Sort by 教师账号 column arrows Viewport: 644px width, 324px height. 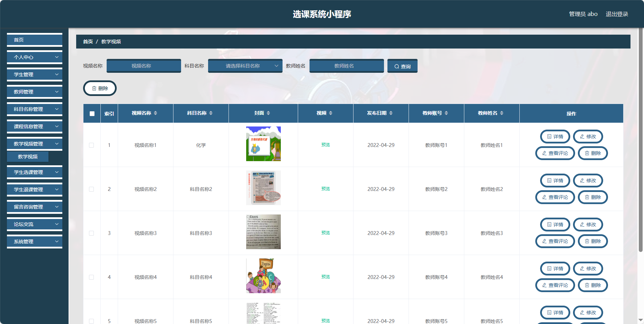tap(446, 113)
